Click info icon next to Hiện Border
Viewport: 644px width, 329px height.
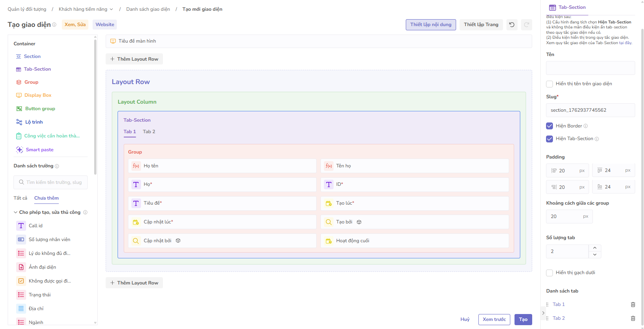[586, 126]
